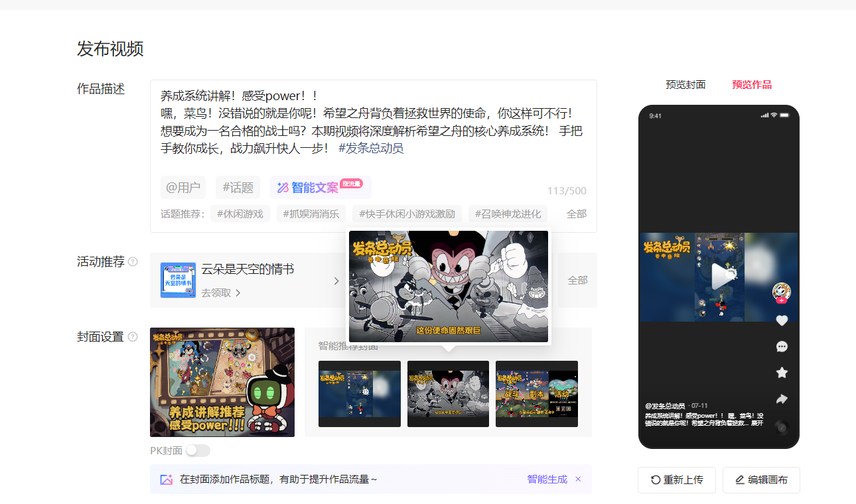The width and height of the screenshot is (856, 504).
Task: Expand 去领取 for the activity
Action: (221, 293)
